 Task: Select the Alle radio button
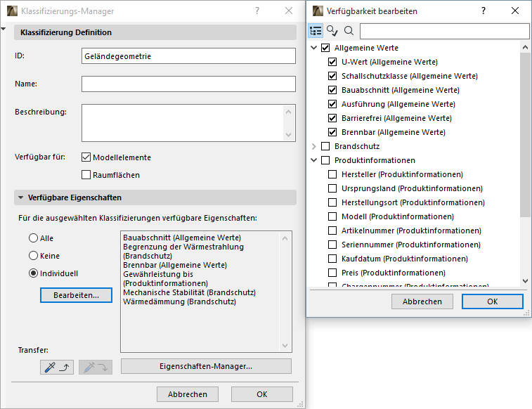(x=33, y=238)
